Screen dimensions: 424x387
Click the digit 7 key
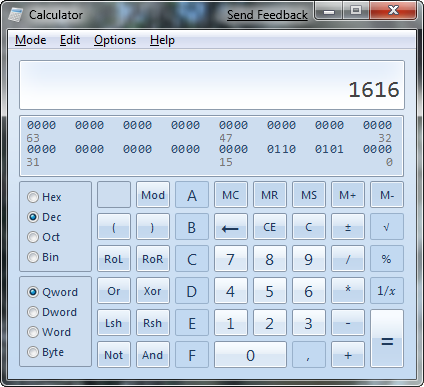pyautogui.click(x=231, y=259)
